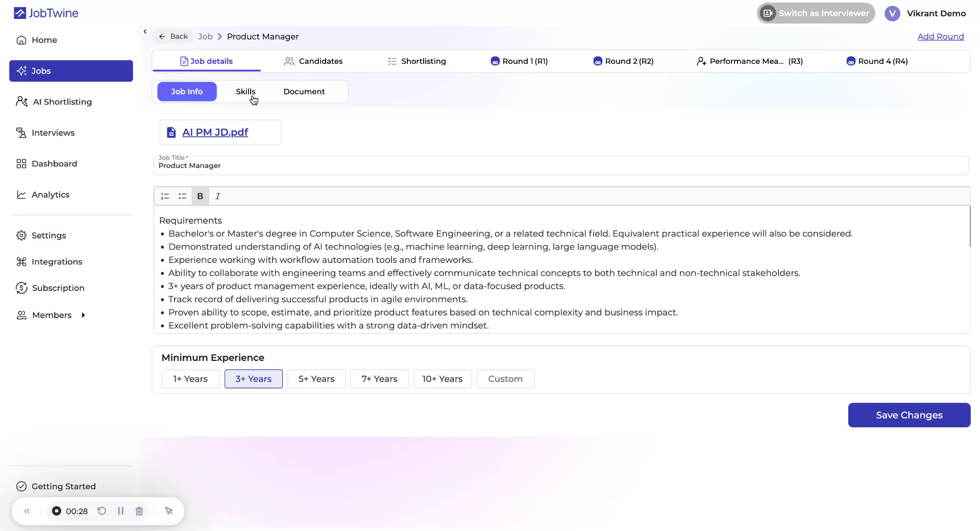
Task: Apply bullet list formatting to the description
Action: [x=182, y=196]
